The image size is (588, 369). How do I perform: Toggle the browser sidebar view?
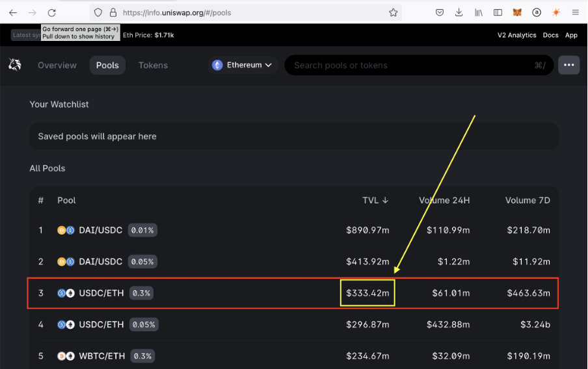click(x=498, y=13)
